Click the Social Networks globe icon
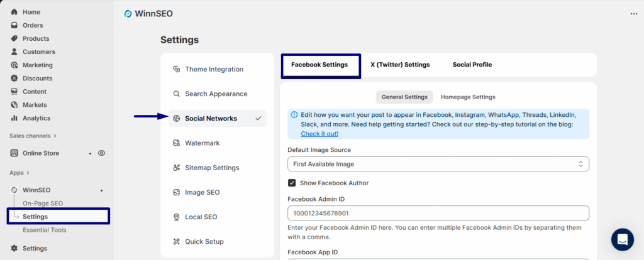644x260 pixels. (176, 118)
